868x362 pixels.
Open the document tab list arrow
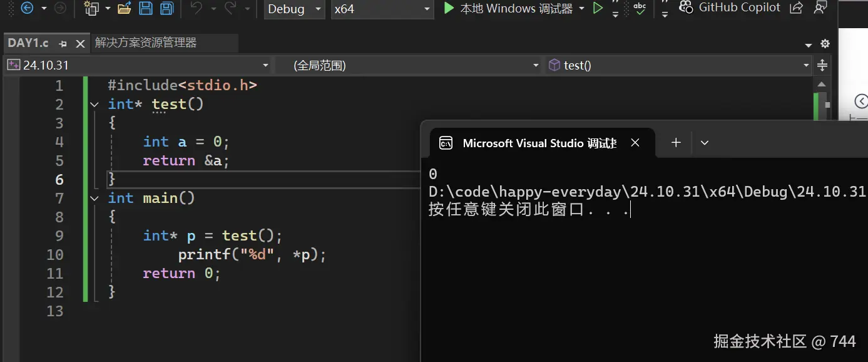[808, 45]
